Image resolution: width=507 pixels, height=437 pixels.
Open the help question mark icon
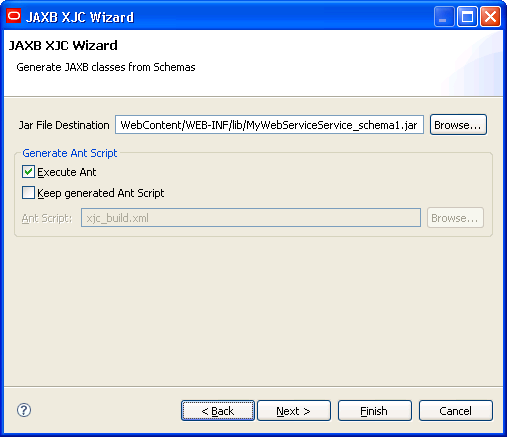tap(24, 410)
